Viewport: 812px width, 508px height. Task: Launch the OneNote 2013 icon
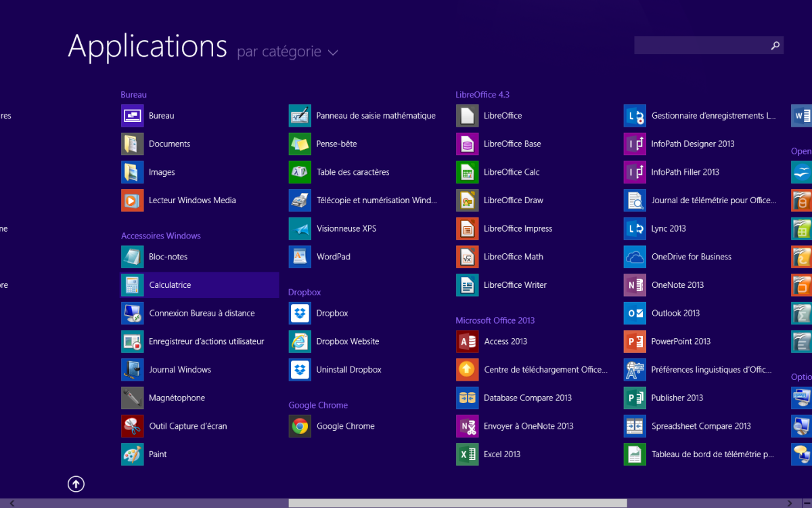635,285
